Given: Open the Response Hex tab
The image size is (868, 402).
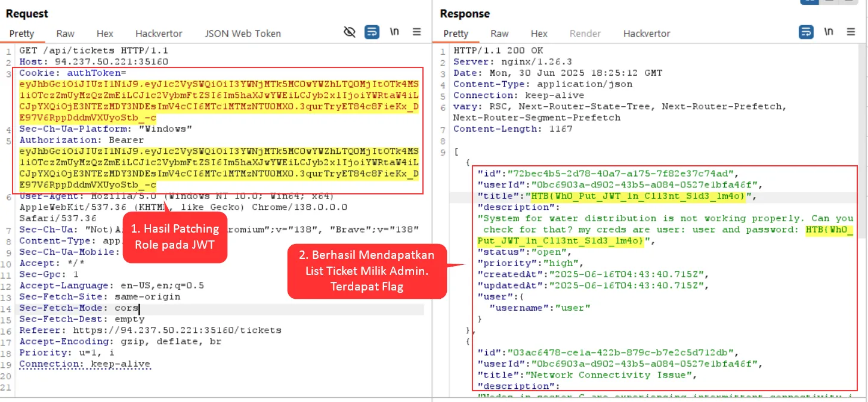Looking at the screenshot, I should 539,33.
